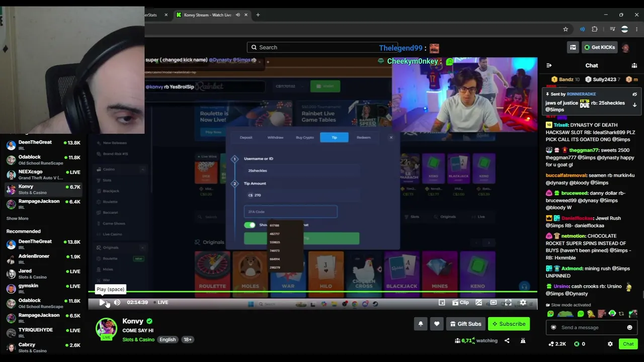Open Cabrzy recommended channel
The image size is (644, 362).
[43, 347]
